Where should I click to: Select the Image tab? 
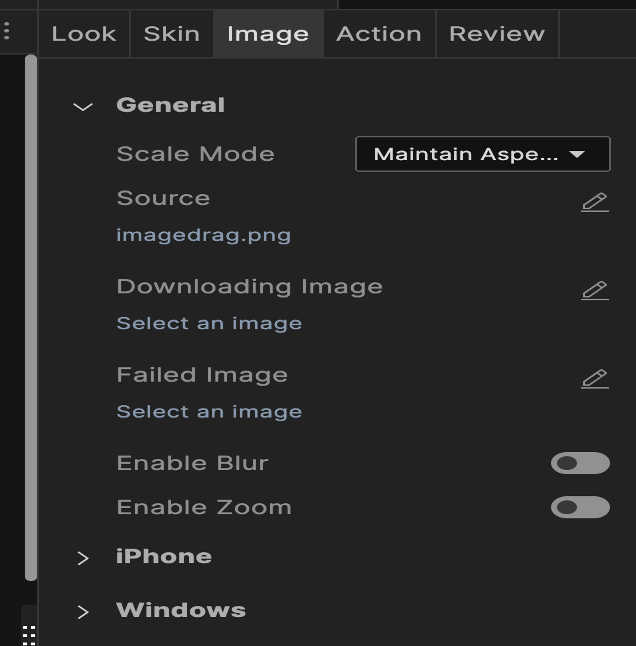click(268, 34)
